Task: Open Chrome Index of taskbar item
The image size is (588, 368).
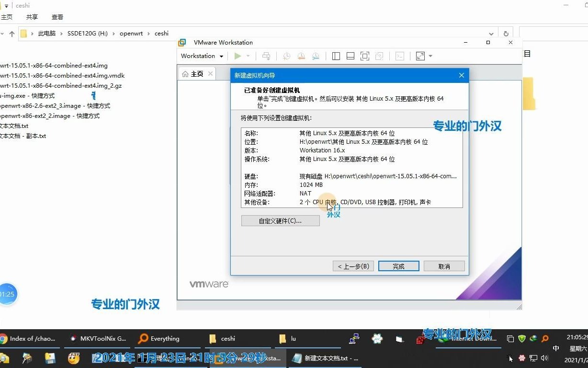Action: point(30,339)
